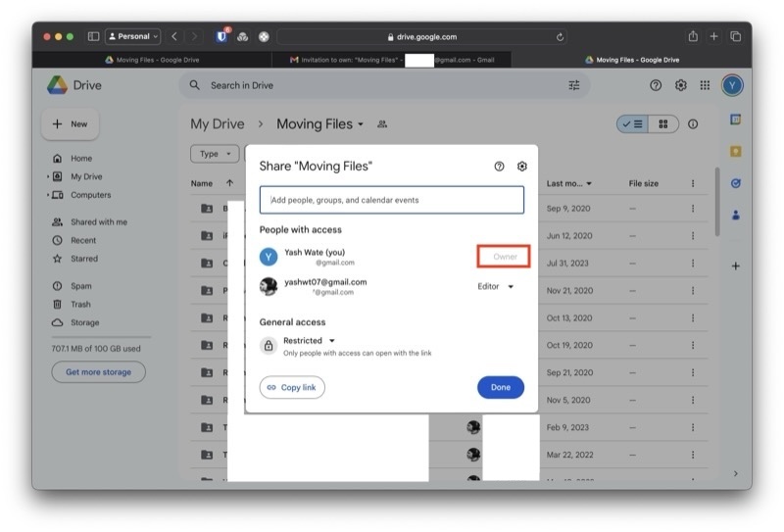The height and width of the screenshot is (532, 784).
Task: Open Recent files
Action: click(74, 240)
